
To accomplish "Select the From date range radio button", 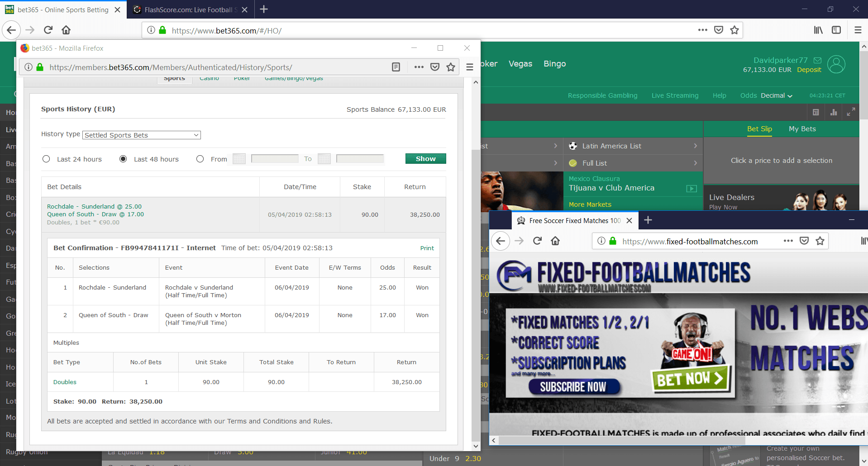I will 200,159.
